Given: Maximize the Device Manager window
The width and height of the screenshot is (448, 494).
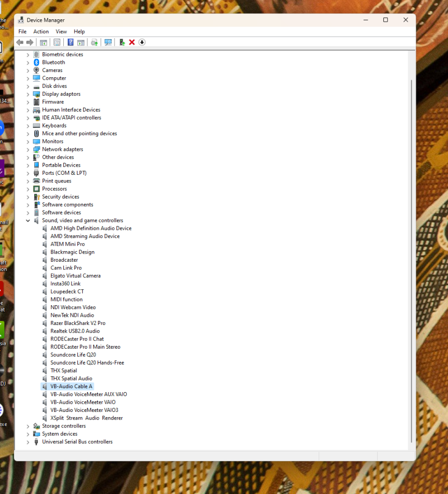Looking at the screenshot, I should point(386,20).
